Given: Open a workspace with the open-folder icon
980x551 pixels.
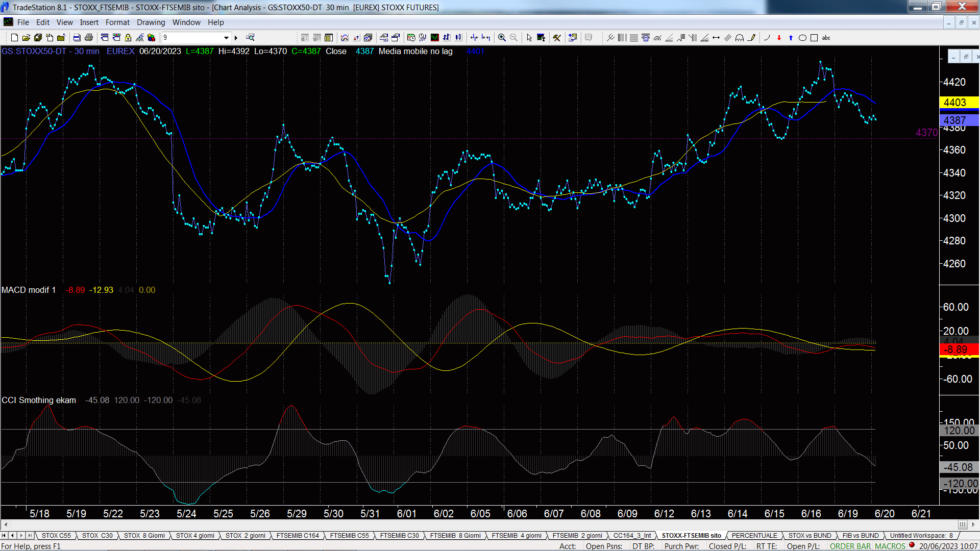Looking at the screenshot, I should (x=26, y=38).
